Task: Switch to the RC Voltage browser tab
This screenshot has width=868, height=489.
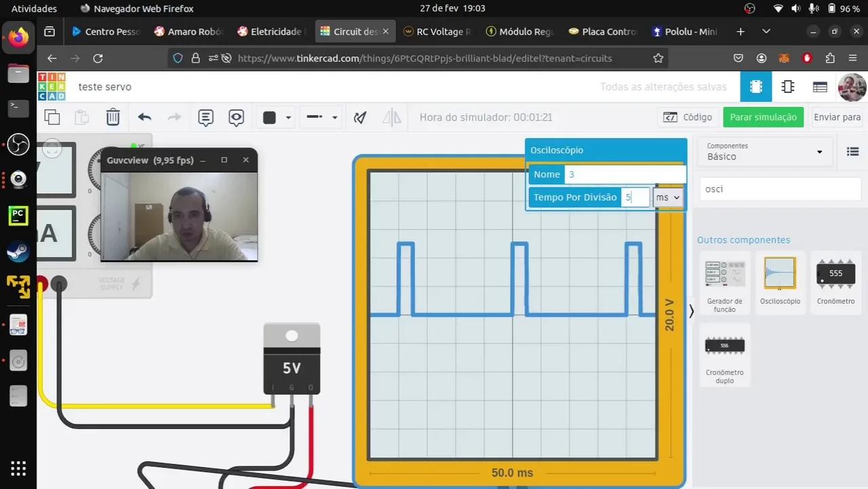Action: (x=437, y=31)
